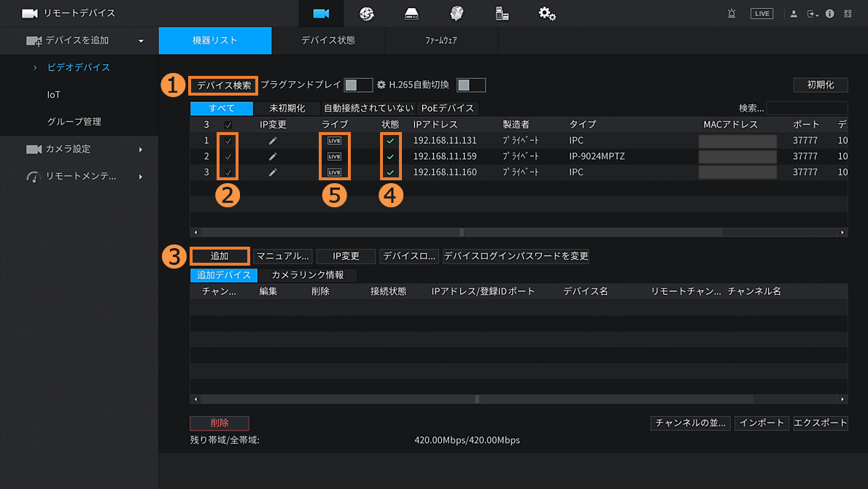The height and width of the screenshot is (489, 868).
Task: Open the network globe icon in top bar
Action: point(366,14)
